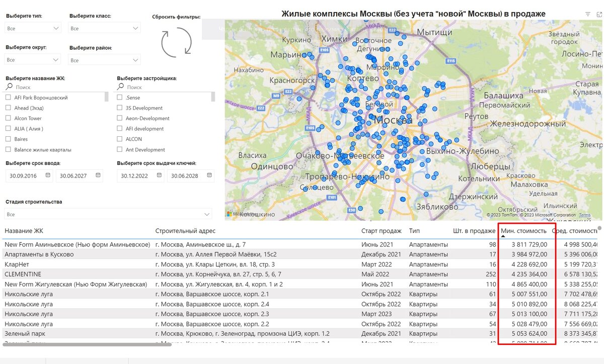Open focus mode for the map visual
Image resolution: width=604 pixels, height=364 pixels.
(598, 14)
